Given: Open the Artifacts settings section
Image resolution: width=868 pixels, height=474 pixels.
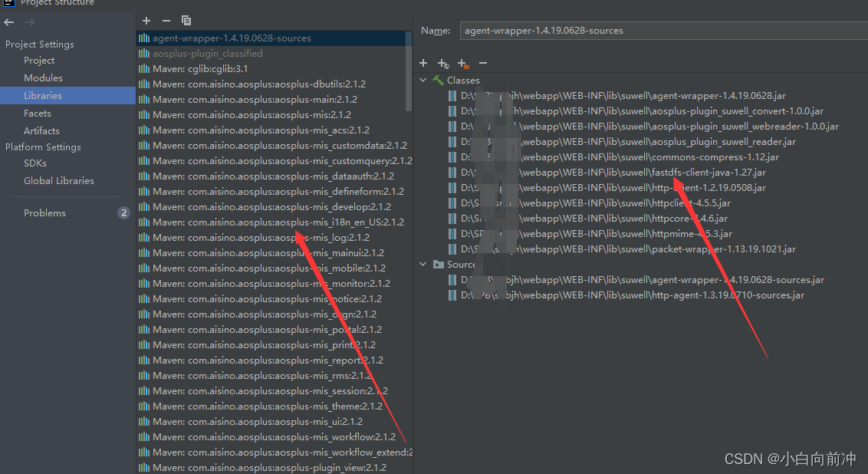Looking at the screenshot, I should point(41,130).
